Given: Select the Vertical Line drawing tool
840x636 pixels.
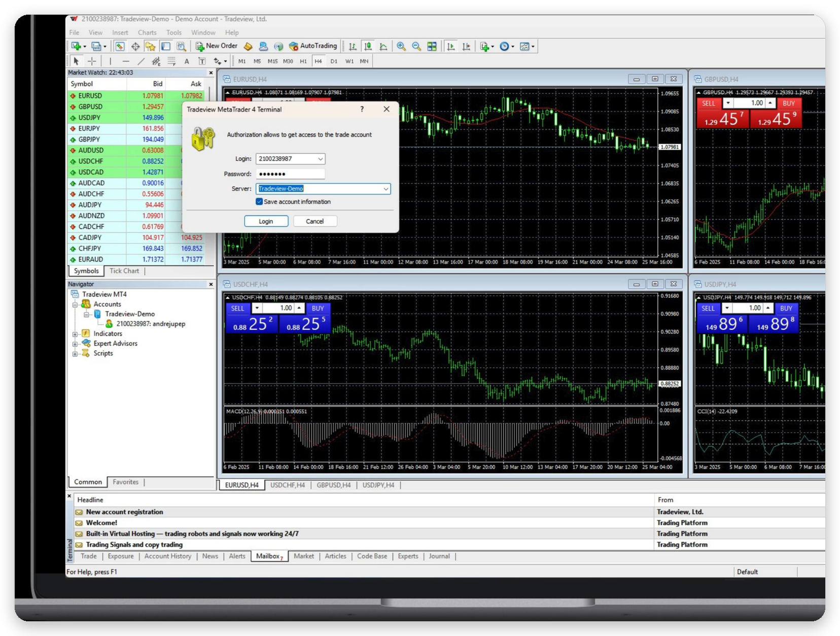Looking at the screenshot, I should click(x=110, y=61).
